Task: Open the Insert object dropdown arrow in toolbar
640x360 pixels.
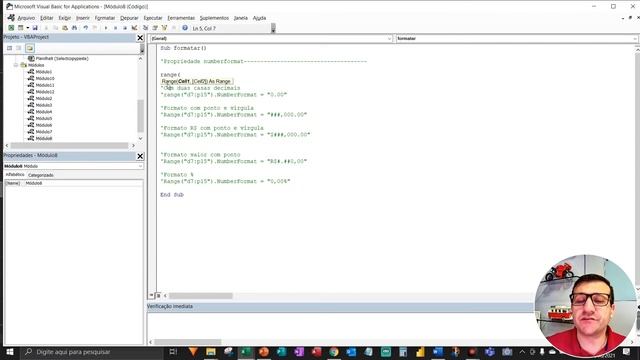Action: tap(27, 28)
